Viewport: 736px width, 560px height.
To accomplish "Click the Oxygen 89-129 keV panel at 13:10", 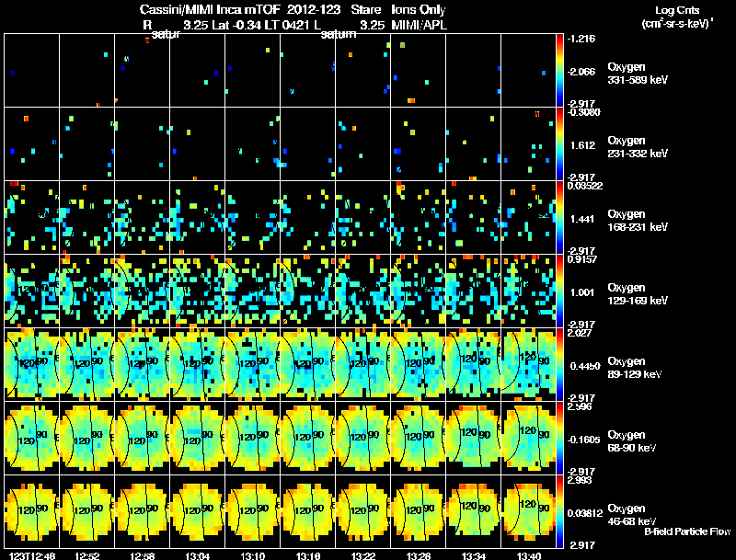I will point(252,364).
